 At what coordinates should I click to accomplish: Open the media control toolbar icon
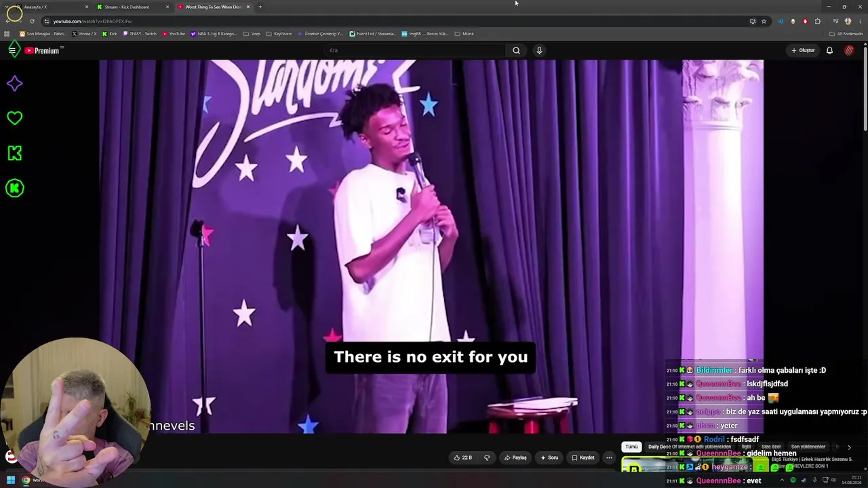(x=835, y=21)
